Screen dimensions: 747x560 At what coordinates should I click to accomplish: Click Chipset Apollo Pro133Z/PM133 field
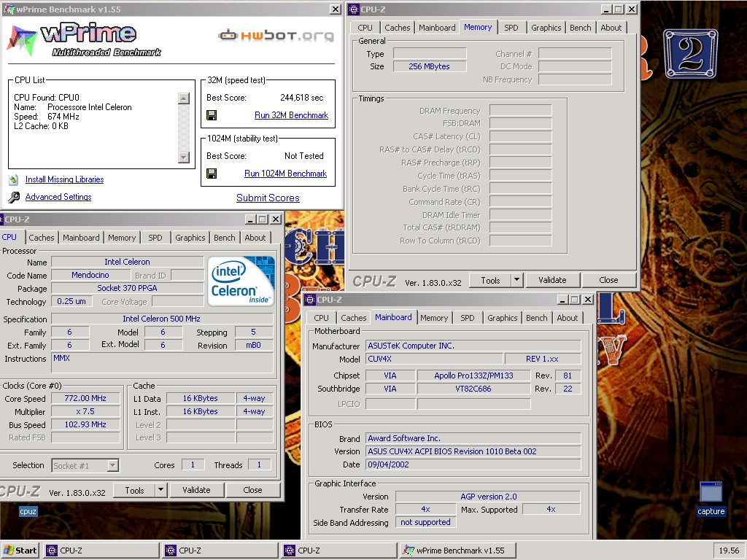pos(473,376)
